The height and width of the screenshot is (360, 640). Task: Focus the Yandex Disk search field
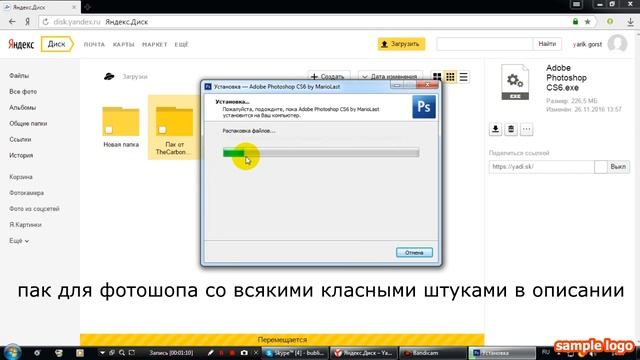point(484,44)
